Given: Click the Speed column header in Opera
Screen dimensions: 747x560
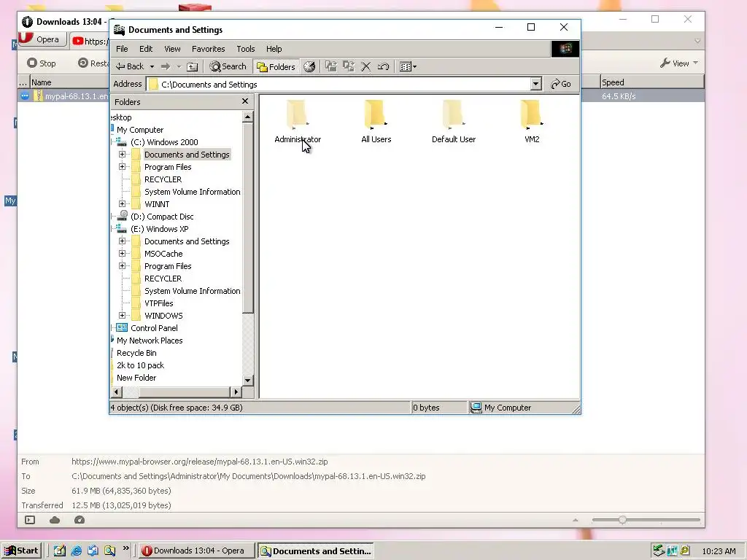Looking at the screenshot, I should click(x=651, y=82).
